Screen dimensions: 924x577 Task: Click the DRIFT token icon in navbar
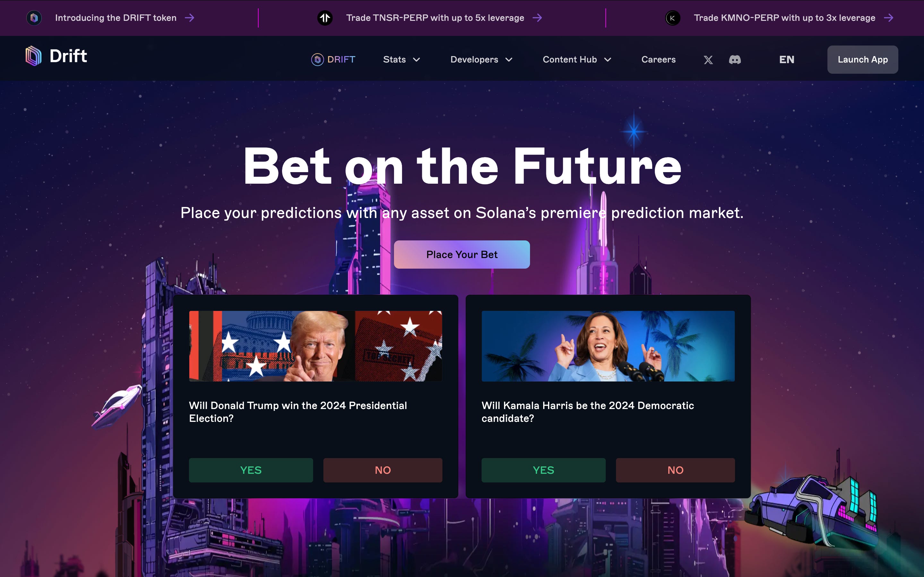(x=317, y=60)
